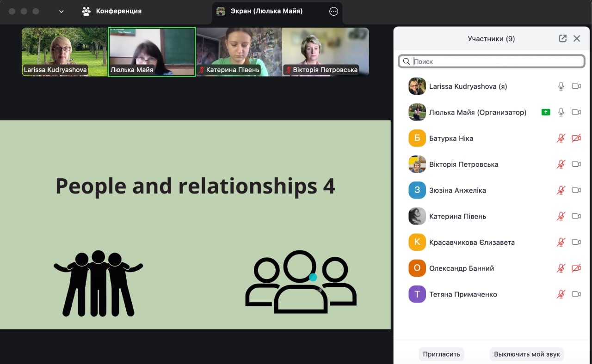Toggle Larissa Kudryashova's camera icon
Image resolution: width=592 pixels, height=364 pixels.
(576, 86)
